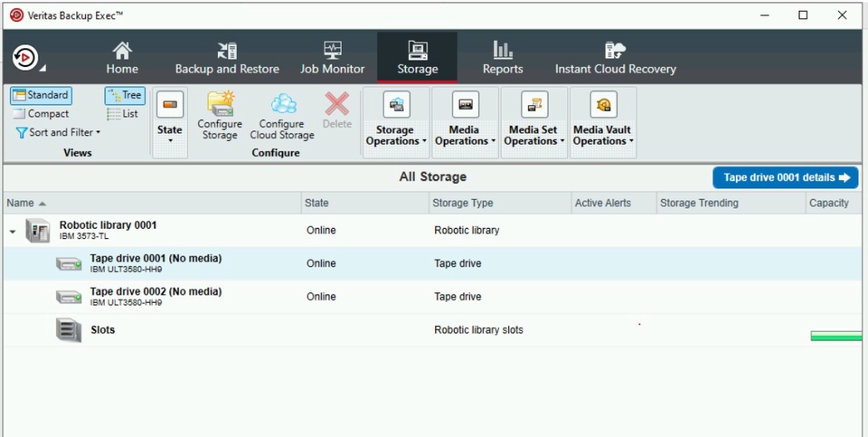Click Online state of Tape drive 0001
868x437 pixels.
(x=321, y=263)
